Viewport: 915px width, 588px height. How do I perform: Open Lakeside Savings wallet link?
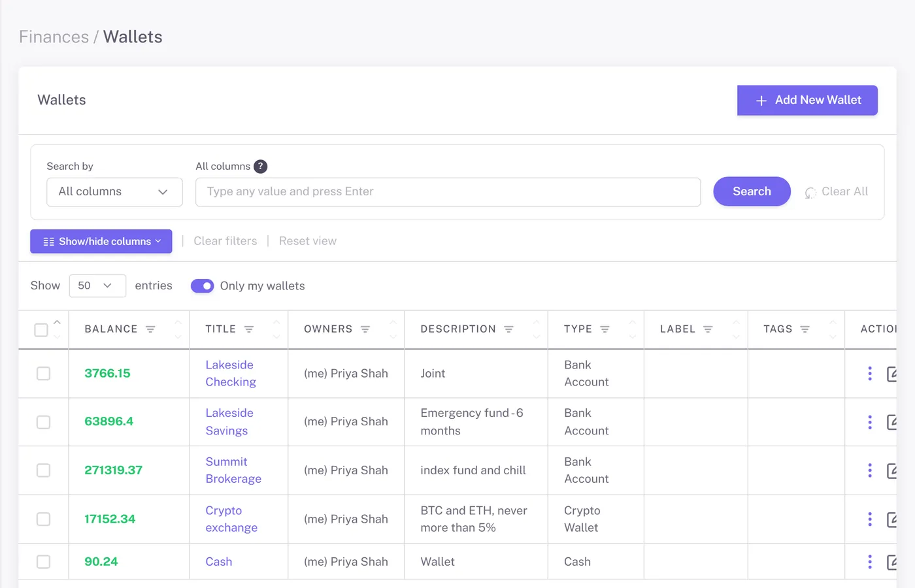[229, 422]
